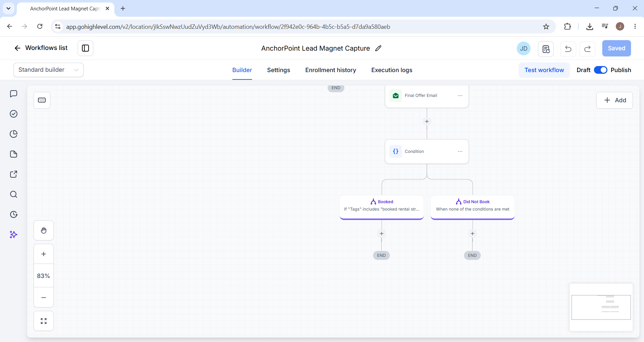Click the Add button on canvas

(614, 100)
